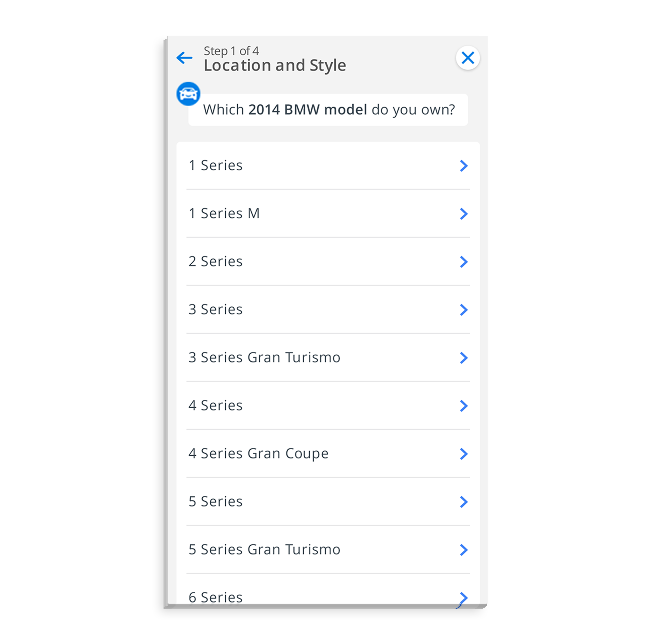Close the wizard with the X icon
This screenshot has width=652, height=644.
click(x=468, y=58)
